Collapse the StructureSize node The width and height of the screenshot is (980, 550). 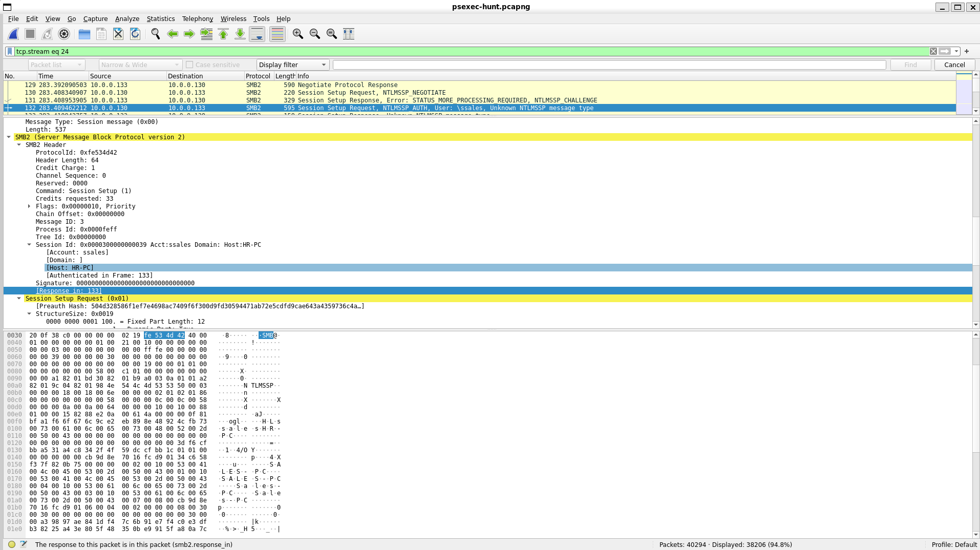[29, 314]
